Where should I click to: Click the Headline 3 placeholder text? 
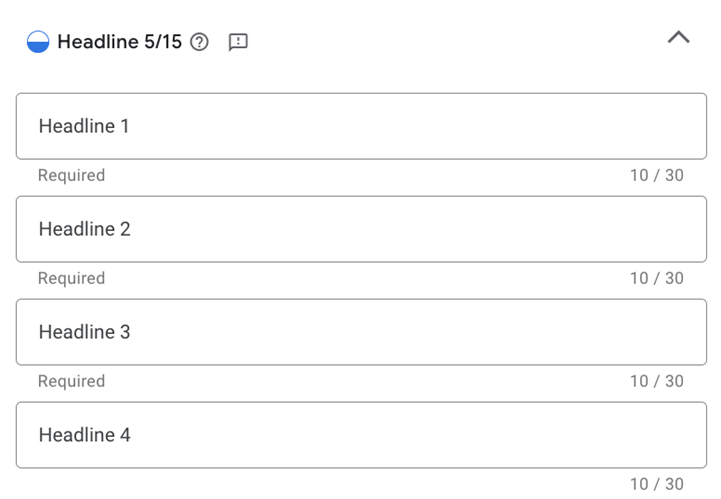pyautogui.click(x=84, y=332)
